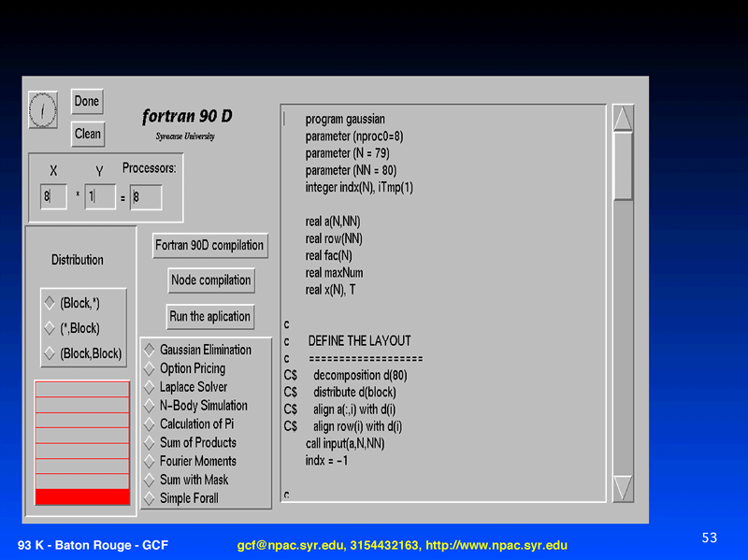Select the (Block,*) distribution option
748x560 pixels.
click(x=73, y=303)
